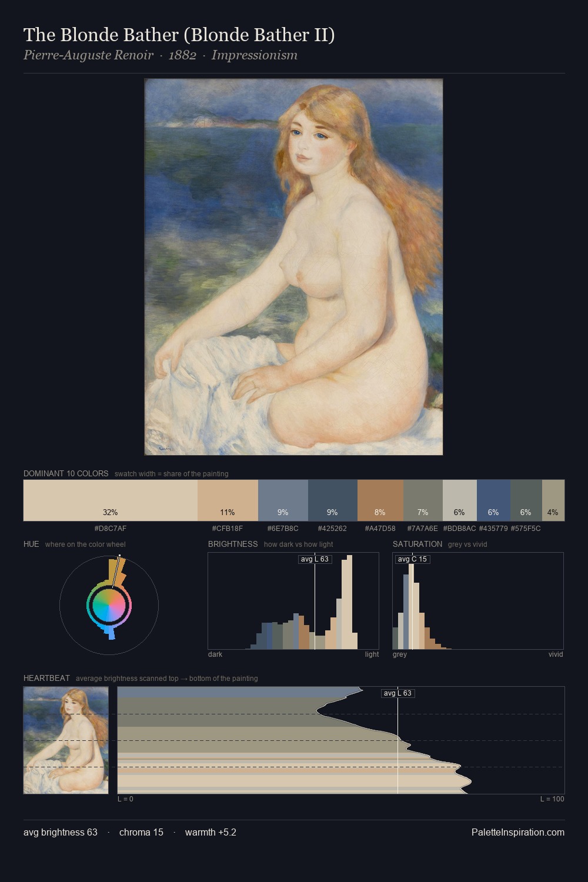588x882 pixels.
Task: Click the 'avg L 63' label in brightness histogram
Action: click(315, 559)
